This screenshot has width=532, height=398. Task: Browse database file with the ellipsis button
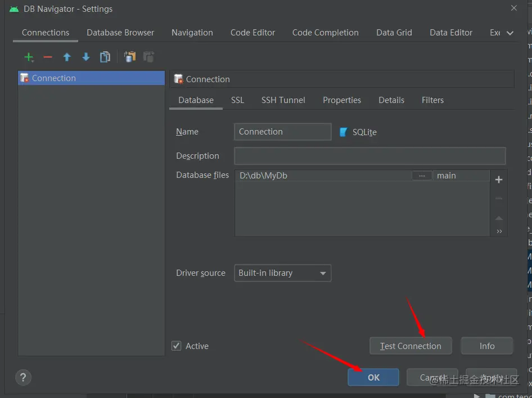point(422,176)
